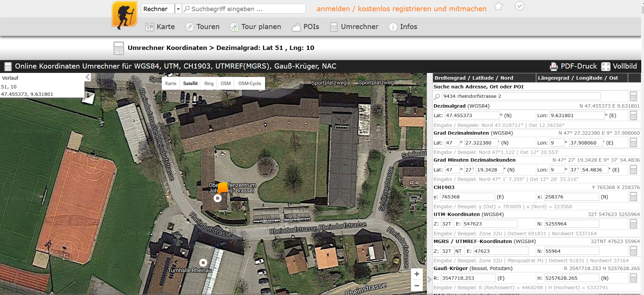Click the Dezimalminuten latitude minutes field

(481, 143)
